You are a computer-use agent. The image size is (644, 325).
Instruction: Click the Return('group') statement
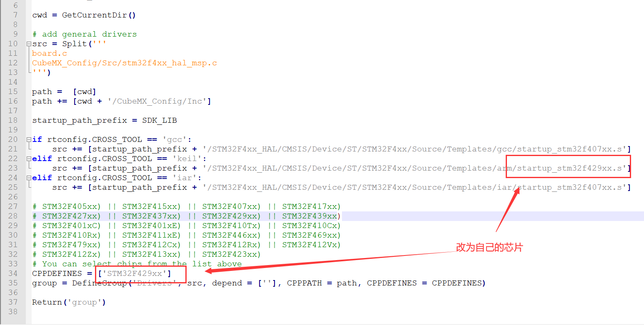click(69, 302)
